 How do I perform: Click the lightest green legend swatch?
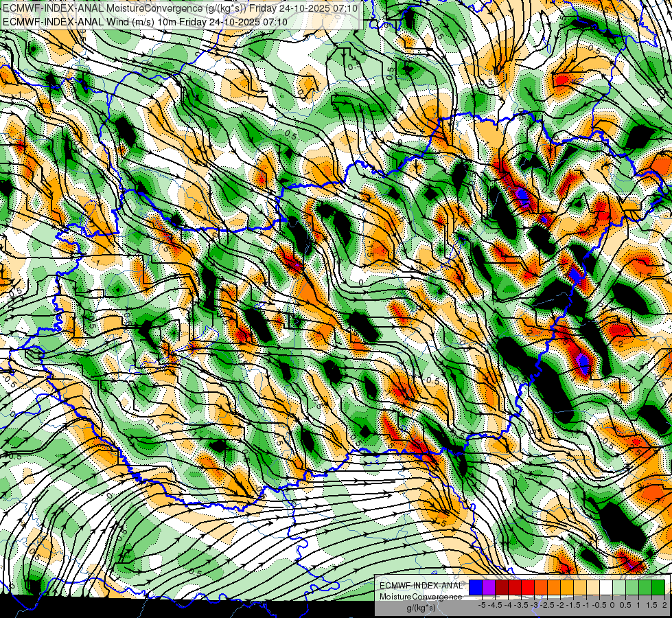click(619, 587)
